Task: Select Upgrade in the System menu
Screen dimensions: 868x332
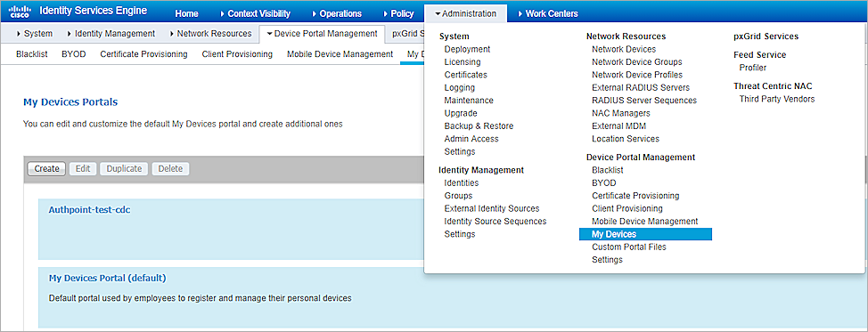Action: click(x=461, y=113)
